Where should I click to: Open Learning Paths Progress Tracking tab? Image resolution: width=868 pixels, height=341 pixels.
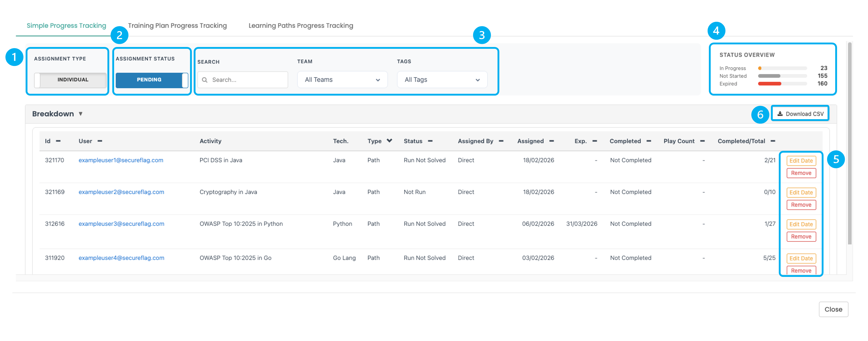coord(301,26)
